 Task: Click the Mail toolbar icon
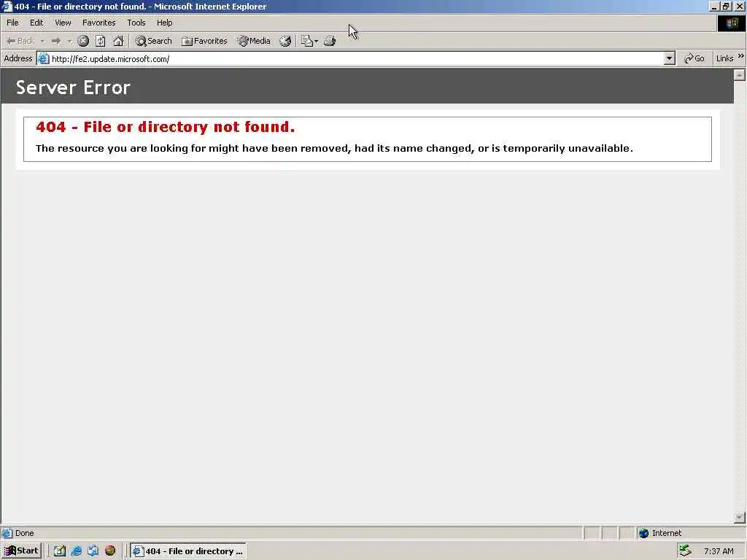point(307,41)
